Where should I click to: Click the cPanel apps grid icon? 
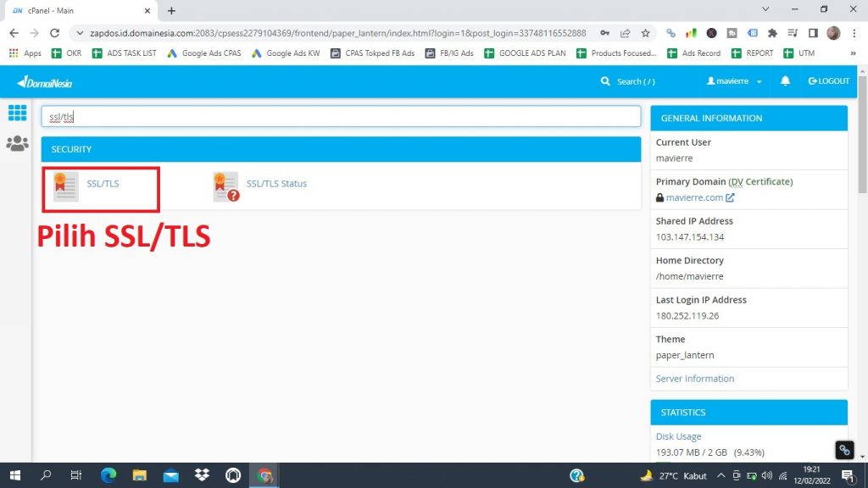pyautogui.click(x=17, y=113)
